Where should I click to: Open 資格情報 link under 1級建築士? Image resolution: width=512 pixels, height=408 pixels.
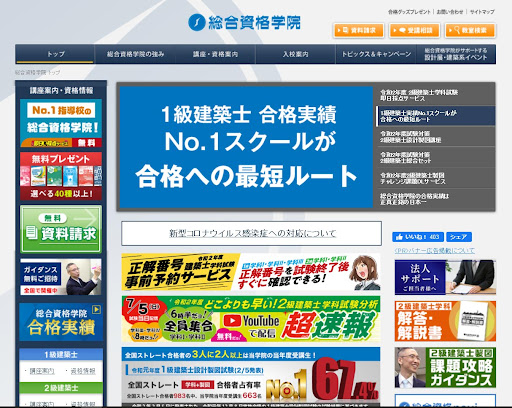(83, 371)
